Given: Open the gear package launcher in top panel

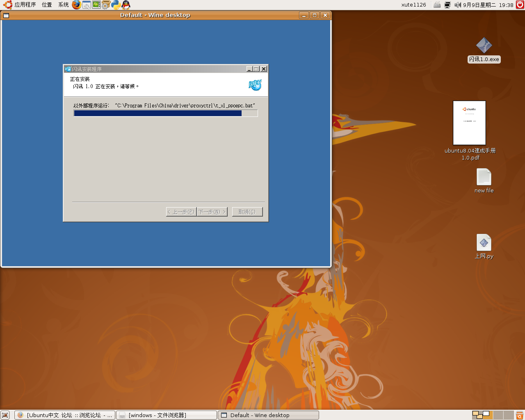Looking at the screenshot, I should click(106, 5).
